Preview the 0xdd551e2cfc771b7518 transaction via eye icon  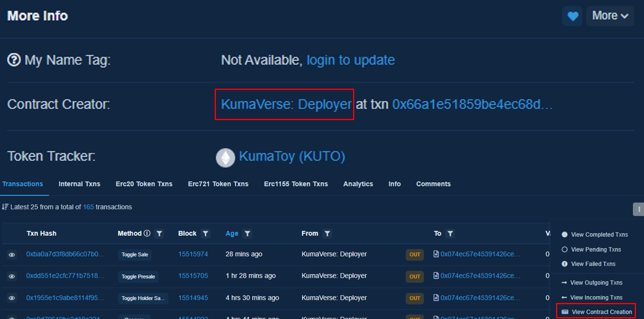(x=12, y=277)
